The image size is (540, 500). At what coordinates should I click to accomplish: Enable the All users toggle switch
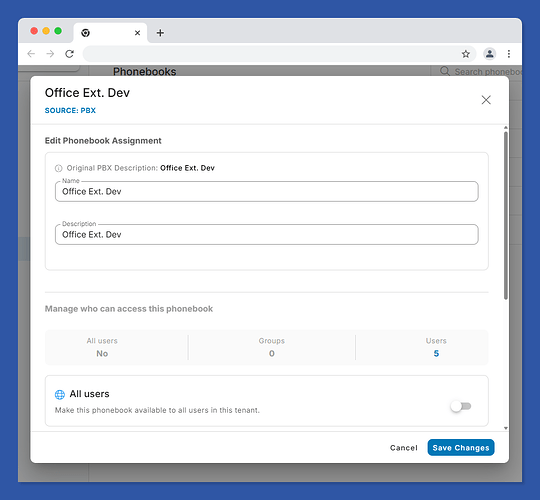coord(461,406)
